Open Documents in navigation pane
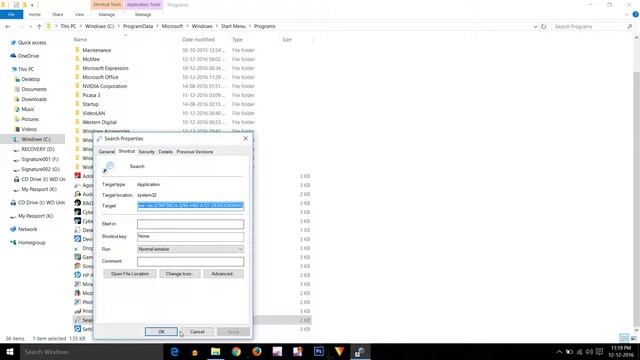The width and height of the screenshot is (640, 360). click(x=34, y=89)
